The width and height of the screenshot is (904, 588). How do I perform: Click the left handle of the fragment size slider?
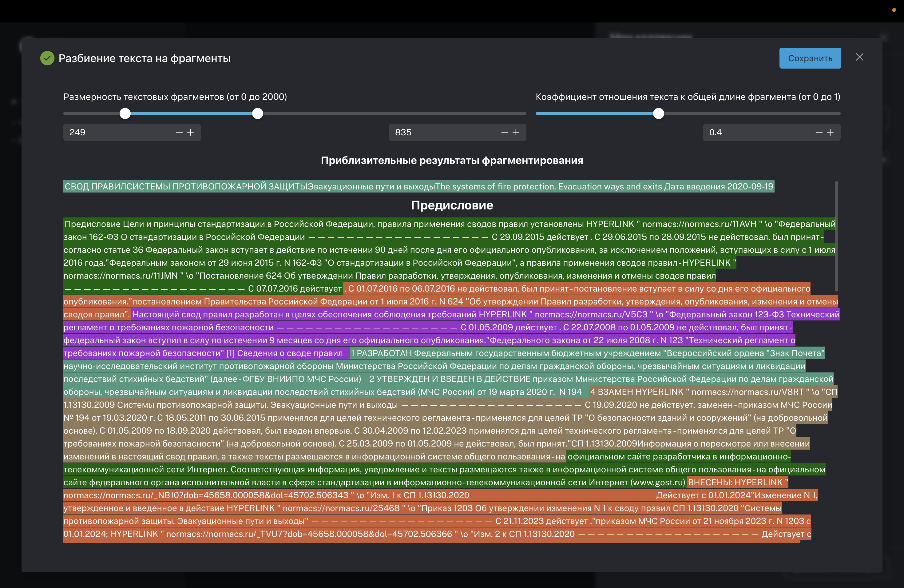point(125,113)
